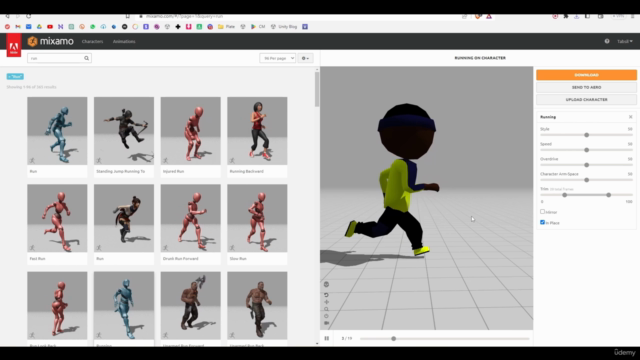Open the browser hamburger menu
This screenshot has height=360, width=640.
point(633,16)
